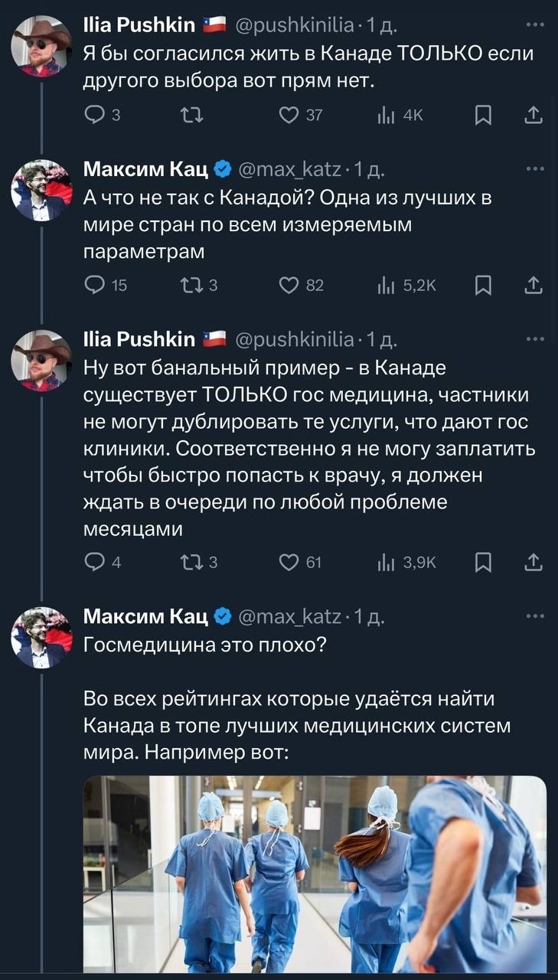
Task: Repost the first Ilia Pushkin tweet
Action: point(186,115)
